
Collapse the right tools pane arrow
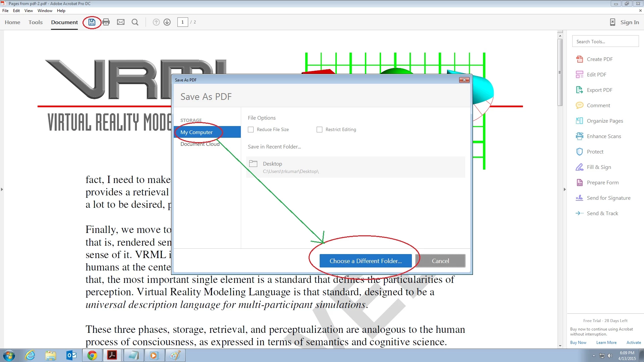pos(565,189)
